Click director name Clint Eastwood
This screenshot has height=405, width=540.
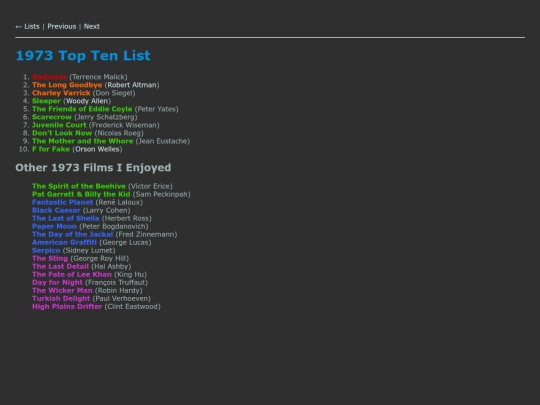point(133,307)
